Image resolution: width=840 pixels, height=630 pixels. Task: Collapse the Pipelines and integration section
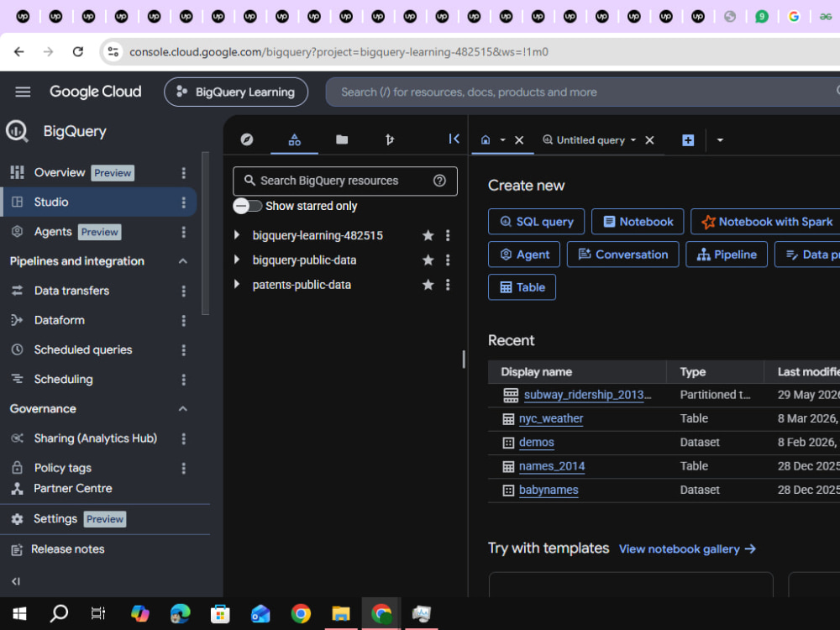click(182, 261)
